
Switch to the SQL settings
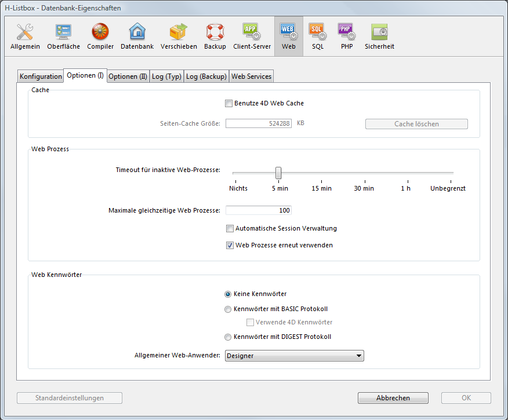[x=317, y=36]
